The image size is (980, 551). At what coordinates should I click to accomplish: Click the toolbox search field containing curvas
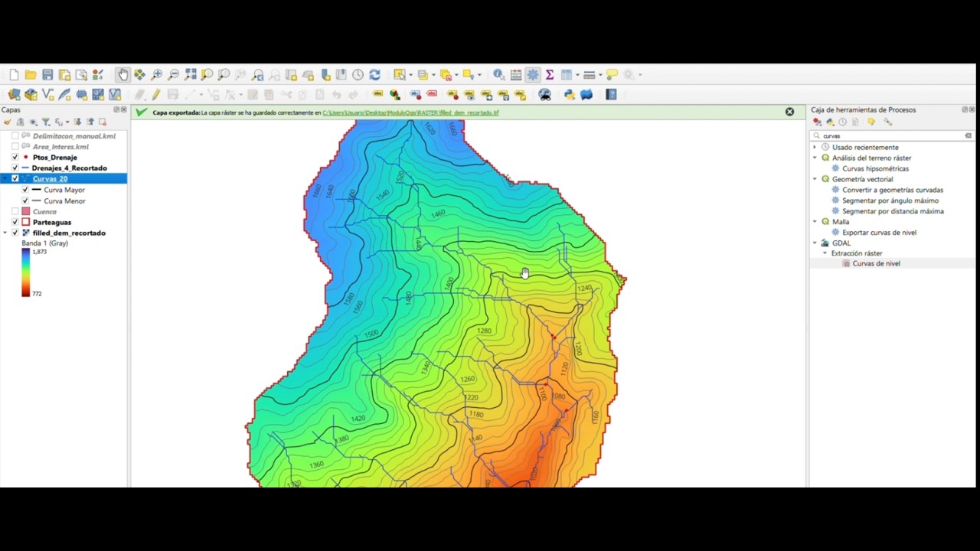(893, 135)
